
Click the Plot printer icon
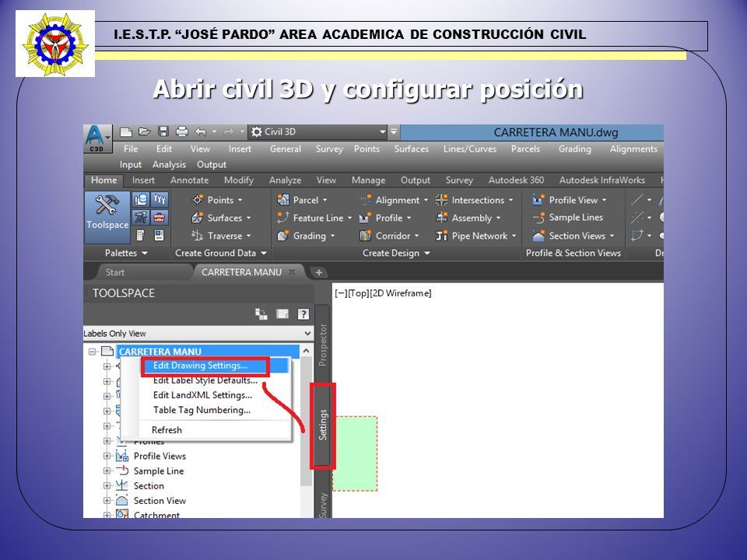[181, 132]
